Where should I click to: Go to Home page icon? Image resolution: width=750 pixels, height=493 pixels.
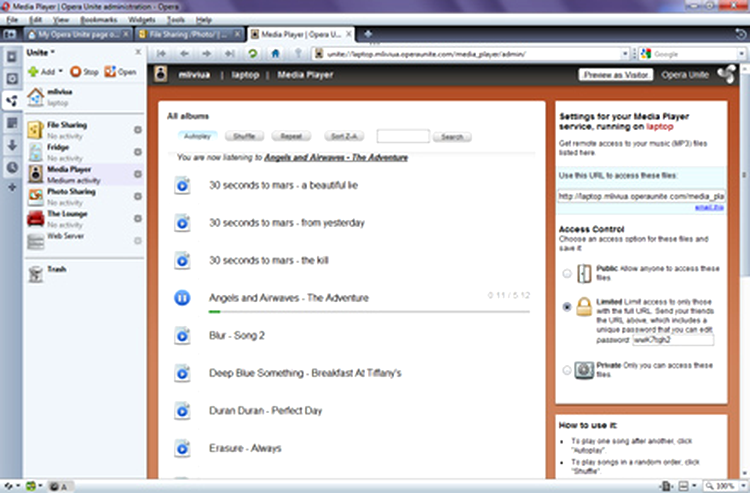pyautogui.click(x=275, y=54)
